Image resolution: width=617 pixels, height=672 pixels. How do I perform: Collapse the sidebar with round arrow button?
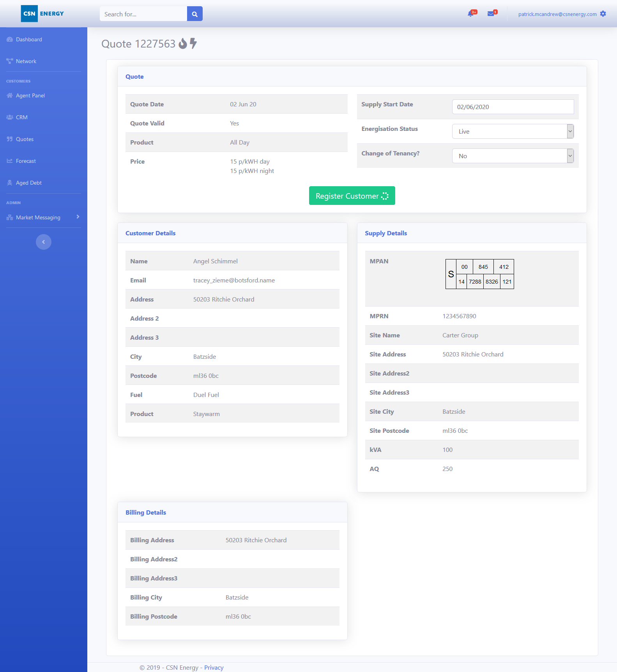pos(44,242)
